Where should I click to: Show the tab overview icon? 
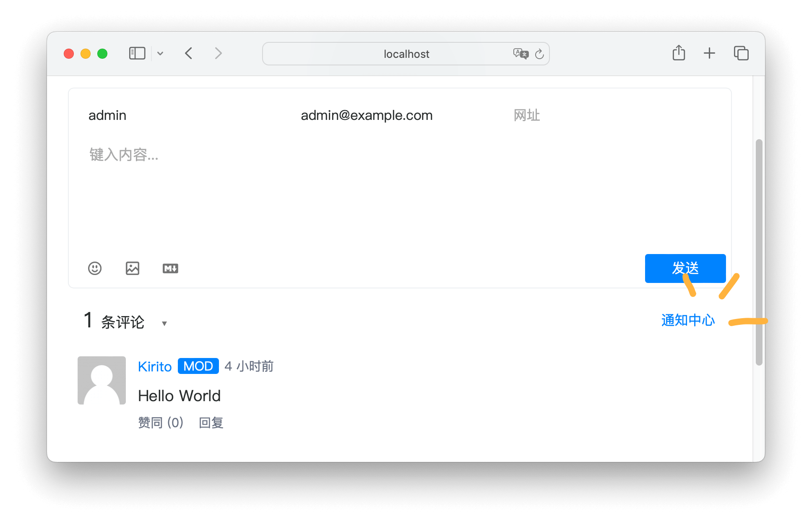point(741,53)
